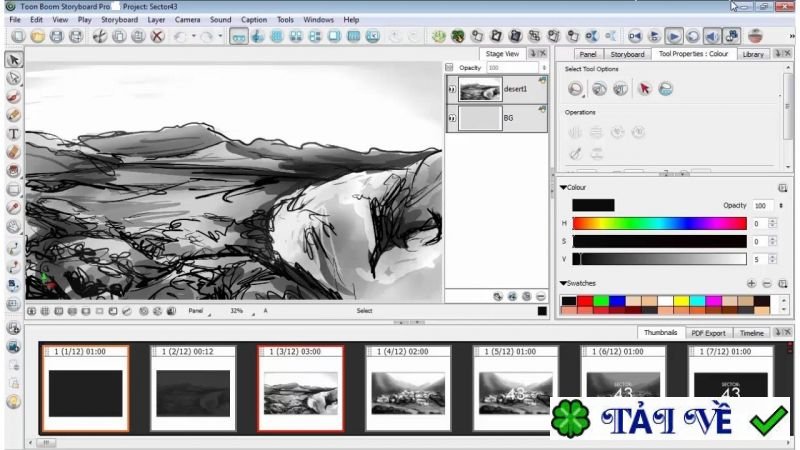Select the third storyboard panel thumbnail
The width and height of the screenshot is (800, 450).
coord(300,389)
